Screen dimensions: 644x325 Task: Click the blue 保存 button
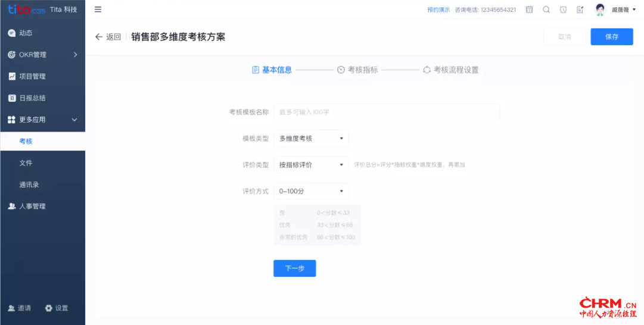[611, 37]
